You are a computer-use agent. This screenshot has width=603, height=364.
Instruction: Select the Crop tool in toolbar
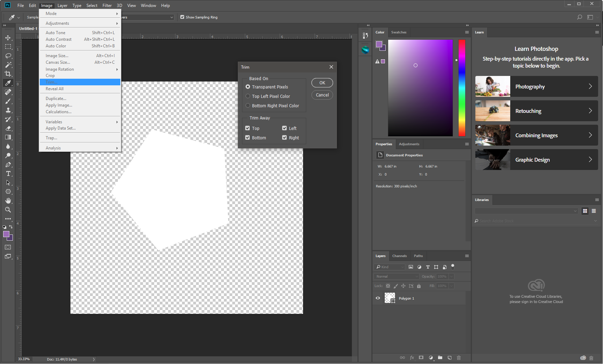point(8,74)
